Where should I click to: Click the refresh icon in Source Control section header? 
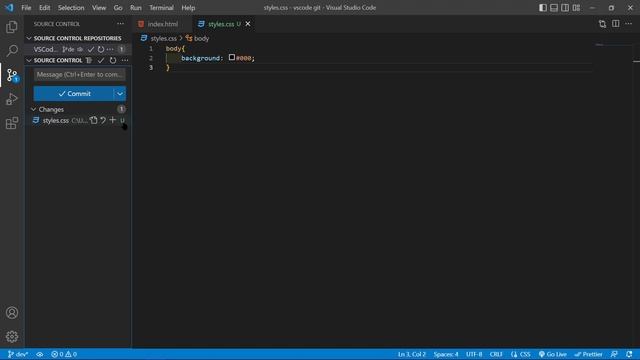(113, 60)
